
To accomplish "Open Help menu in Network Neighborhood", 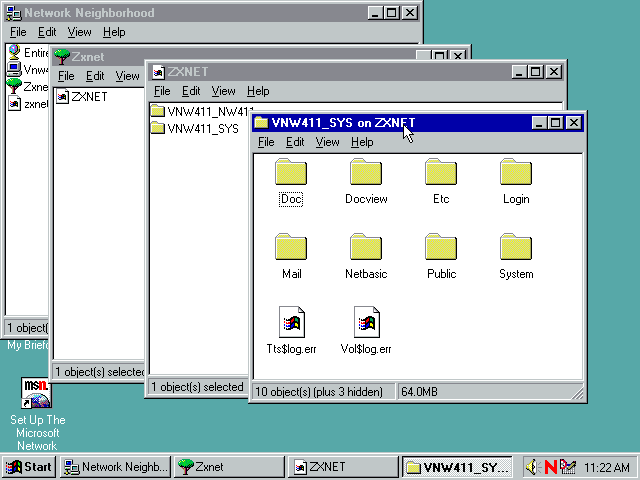I will click(x=114, y=32).
